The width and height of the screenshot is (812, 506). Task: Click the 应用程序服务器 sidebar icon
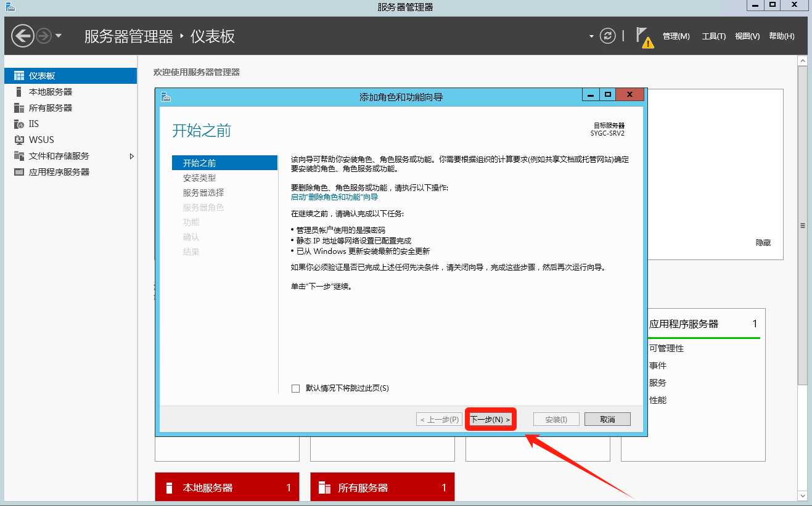pyautogui.click(x=18, y=172)
